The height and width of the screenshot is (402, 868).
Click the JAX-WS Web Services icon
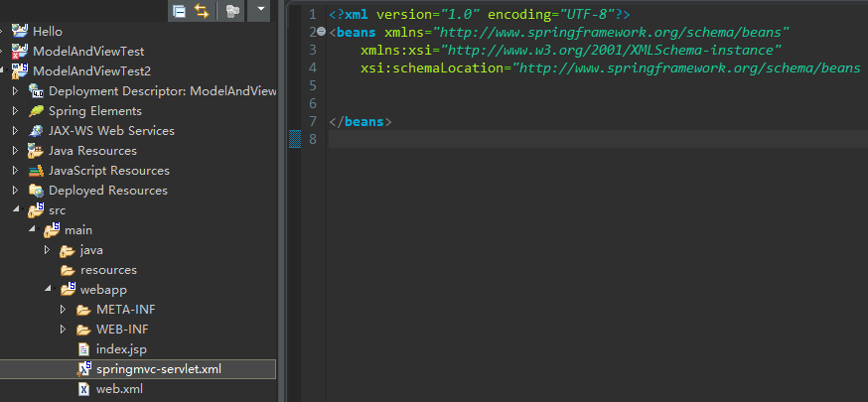click(x=36, y=130)
